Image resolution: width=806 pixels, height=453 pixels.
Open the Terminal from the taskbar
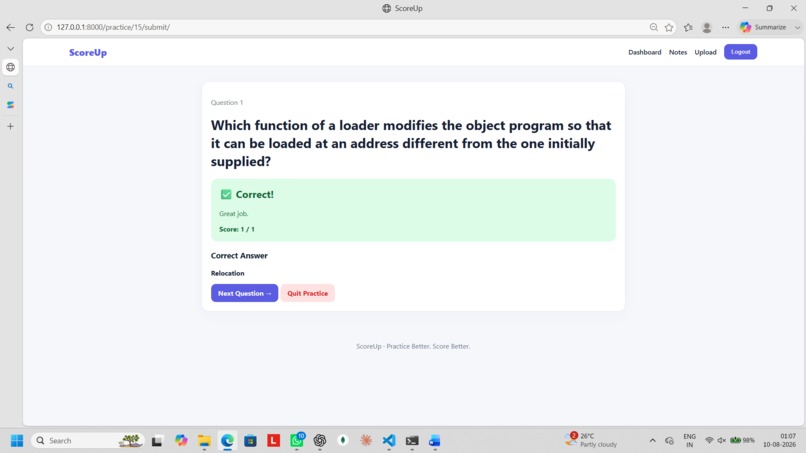(x=412, y=441)
